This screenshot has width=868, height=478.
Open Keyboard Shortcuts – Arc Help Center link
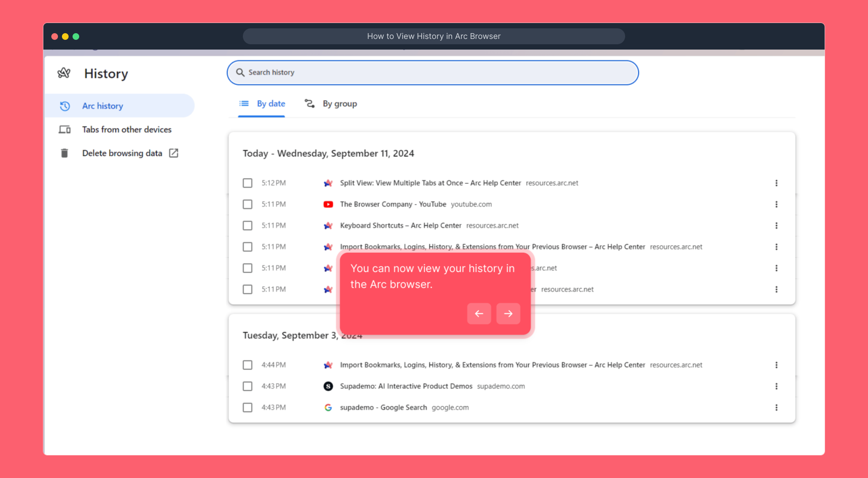coord(400,226)
